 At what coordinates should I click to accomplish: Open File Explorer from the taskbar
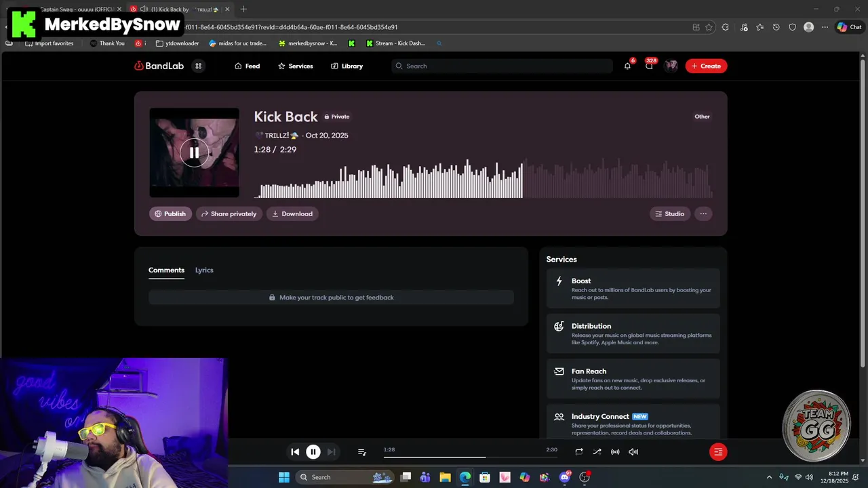445,477
